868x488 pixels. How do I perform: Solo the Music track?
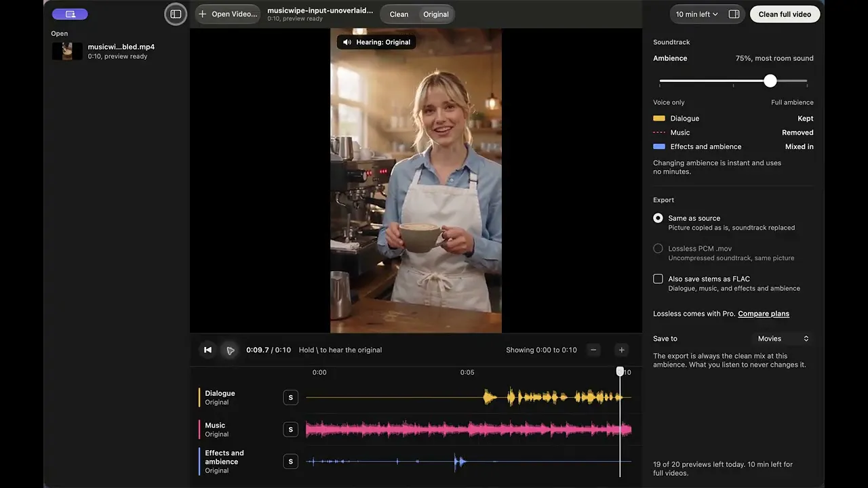[x=290, y=429]
